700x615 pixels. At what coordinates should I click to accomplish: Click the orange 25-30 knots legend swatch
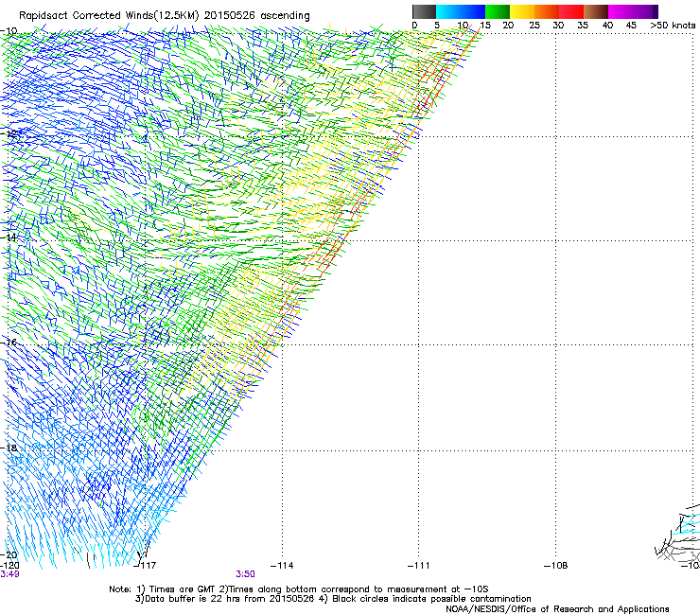click(x=547, y=11)
